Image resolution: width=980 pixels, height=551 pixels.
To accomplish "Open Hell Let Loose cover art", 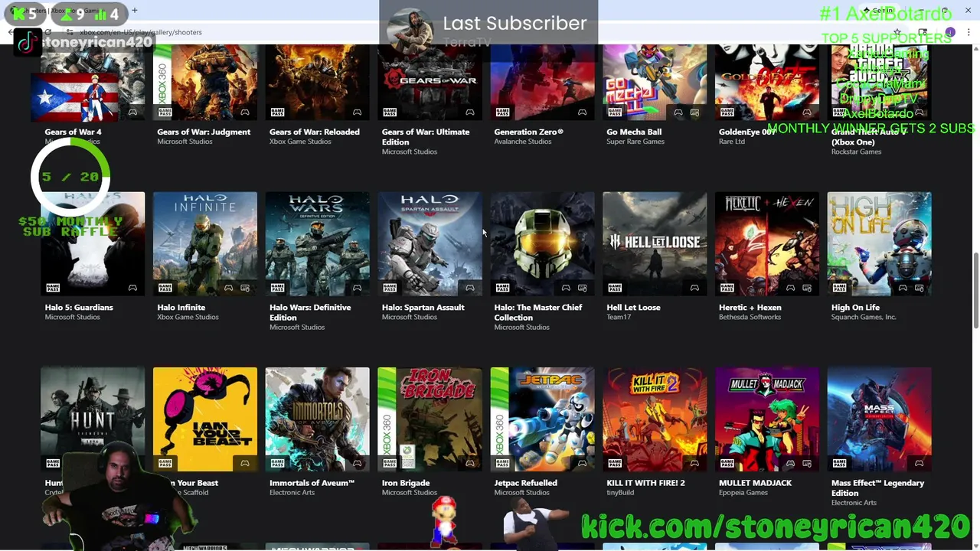I will point(655,243).
